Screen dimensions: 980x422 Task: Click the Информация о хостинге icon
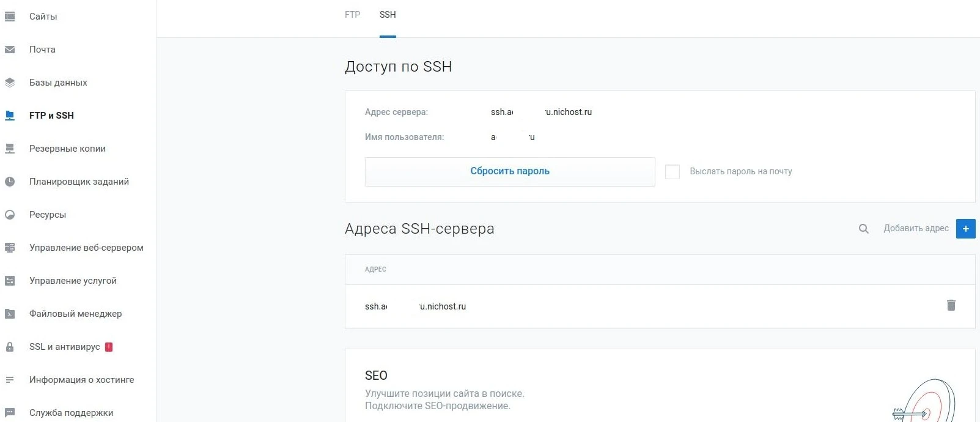10,380
